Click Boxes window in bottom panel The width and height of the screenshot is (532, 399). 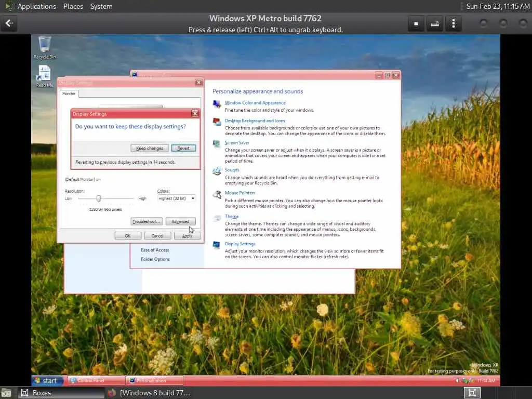tap(61, 393)
